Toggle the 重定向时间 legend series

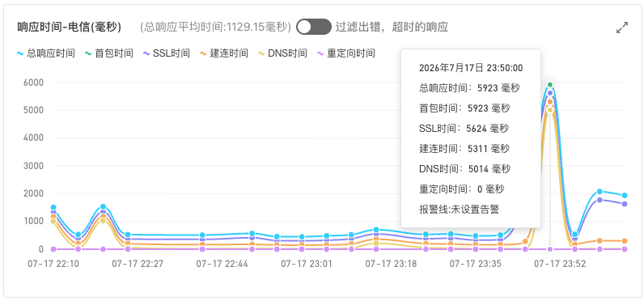point(346,53)
